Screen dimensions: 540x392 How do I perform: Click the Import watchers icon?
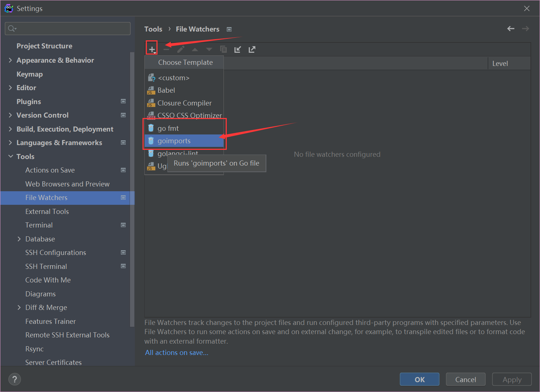click(237, 49)
